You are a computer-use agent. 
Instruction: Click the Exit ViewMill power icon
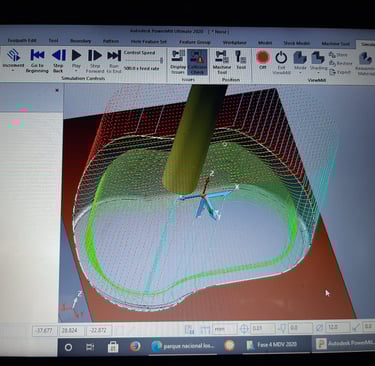coord(281,62)
